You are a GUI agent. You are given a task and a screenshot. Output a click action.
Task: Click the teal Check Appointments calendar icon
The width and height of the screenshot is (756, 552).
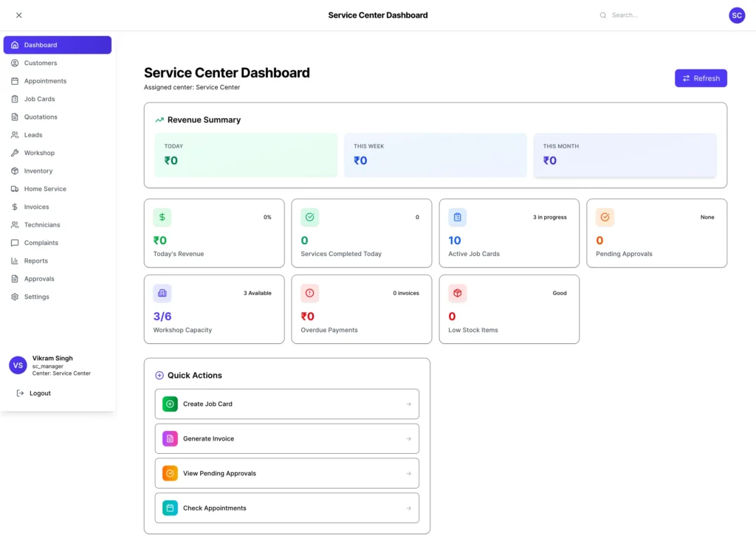pyautogui.click(x=170, y=508)
